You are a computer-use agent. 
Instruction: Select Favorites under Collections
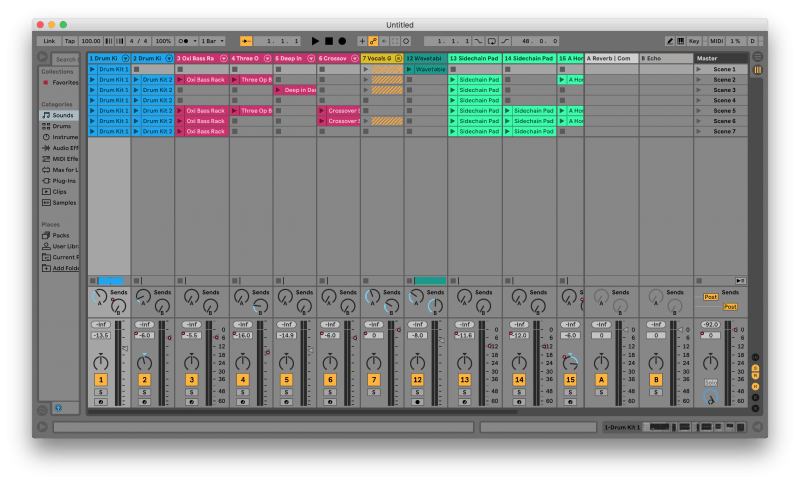click(x=61, y=82)
